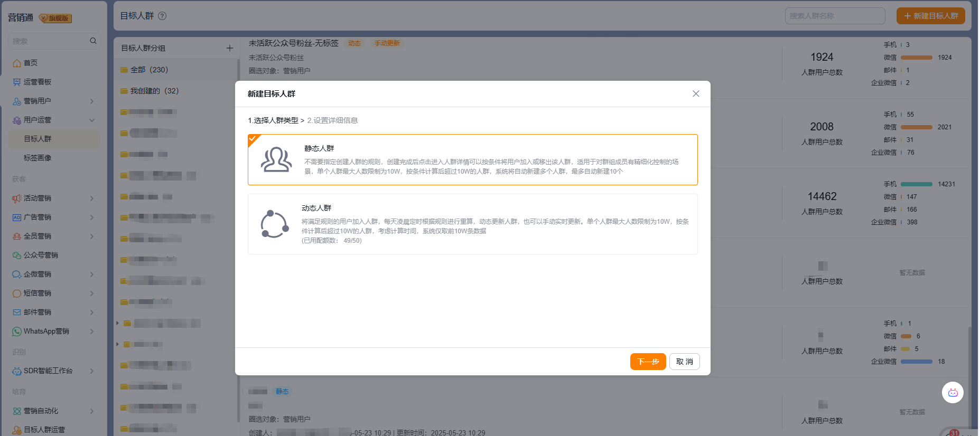Click the 营销自动化 icon
980x436 pixels.
tap(17, 411)
